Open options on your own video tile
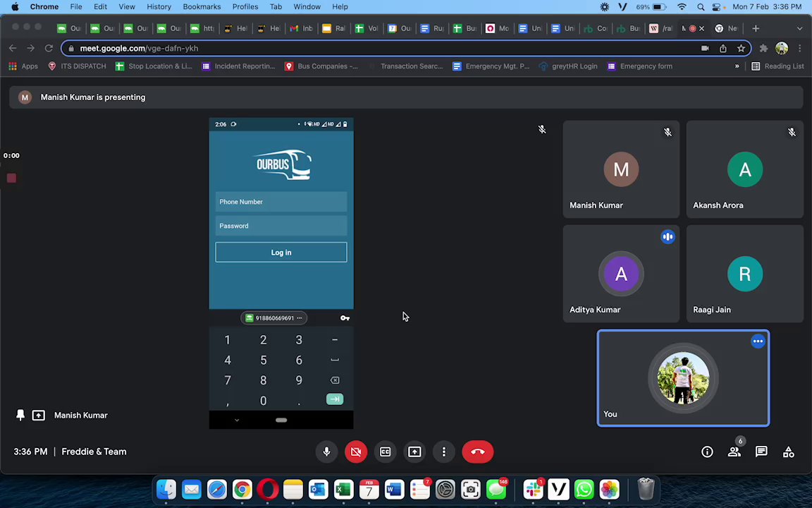The image size is (812, 508). [758, 341]
